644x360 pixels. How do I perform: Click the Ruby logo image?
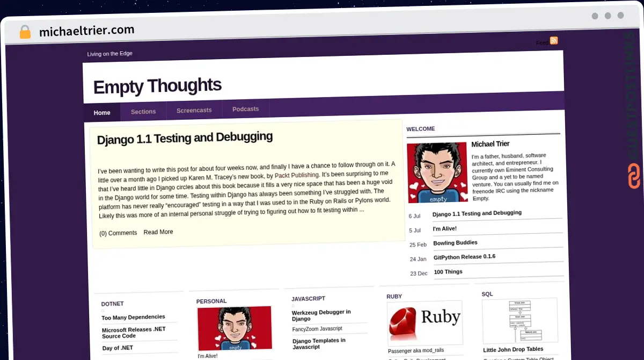[425, 322]
